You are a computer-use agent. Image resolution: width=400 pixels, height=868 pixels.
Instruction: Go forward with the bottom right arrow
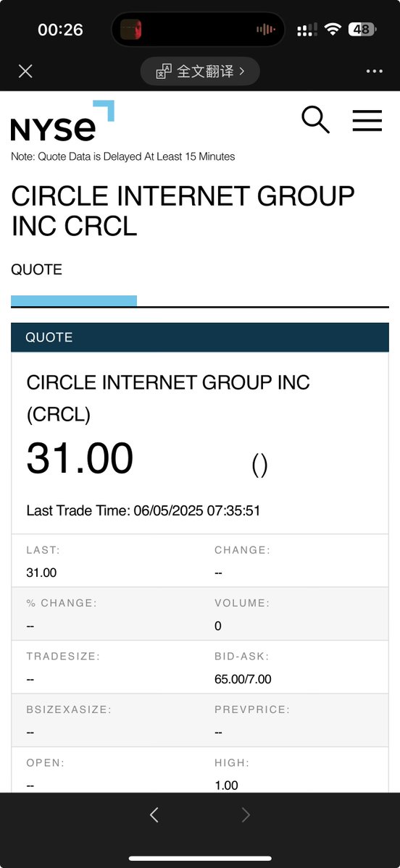click(x=246, y=814)
